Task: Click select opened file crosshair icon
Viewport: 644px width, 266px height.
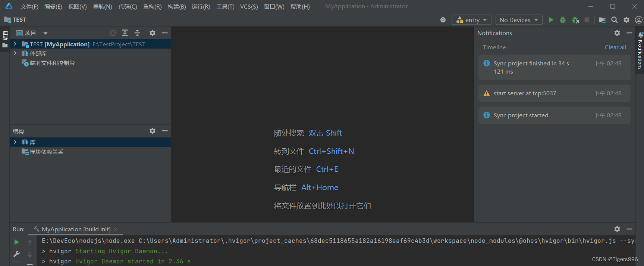Action: coord(113,33)
